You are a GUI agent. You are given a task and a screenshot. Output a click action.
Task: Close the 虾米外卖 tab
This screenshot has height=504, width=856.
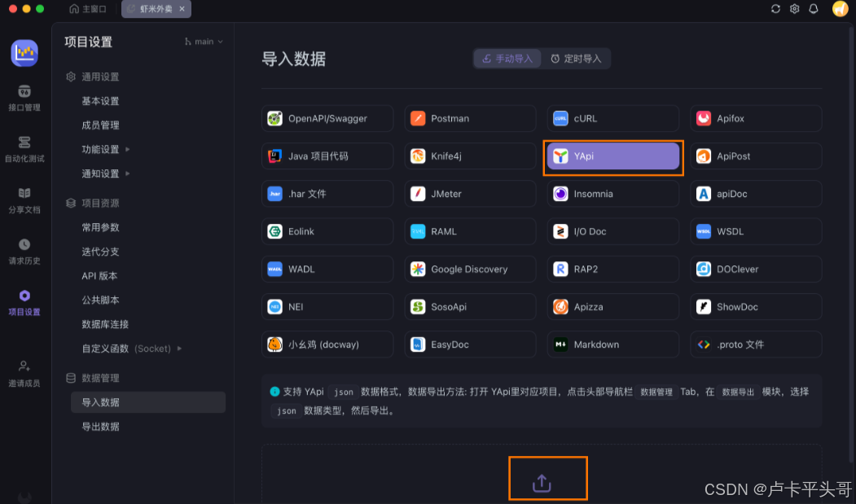tap(182, 9)
